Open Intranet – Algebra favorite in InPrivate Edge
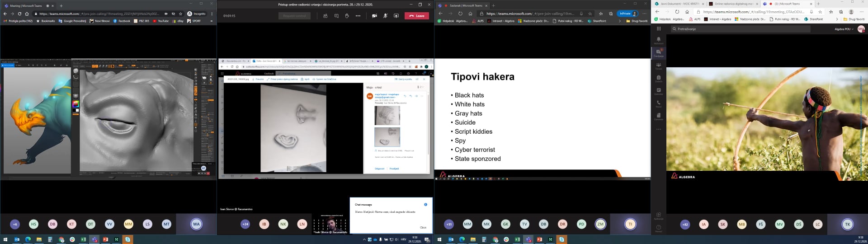The height and width of the screenshot is (244, 868). (501, 21)
